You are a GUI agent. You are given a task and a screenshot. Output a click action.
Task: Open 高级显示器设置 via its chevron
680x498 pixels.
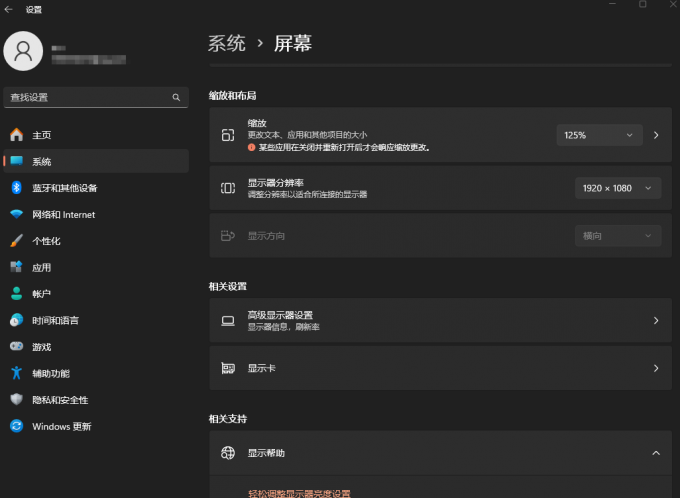coord(656,321)
